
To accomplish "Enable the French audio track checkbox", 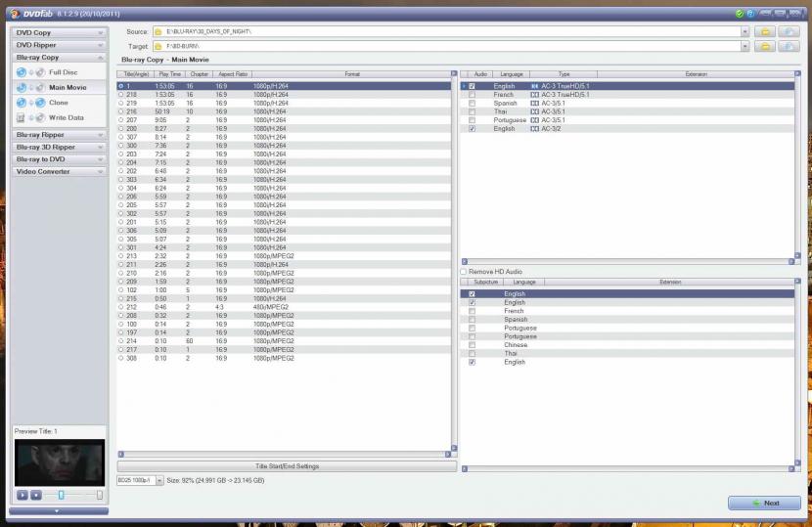I will tap(472, 95).
